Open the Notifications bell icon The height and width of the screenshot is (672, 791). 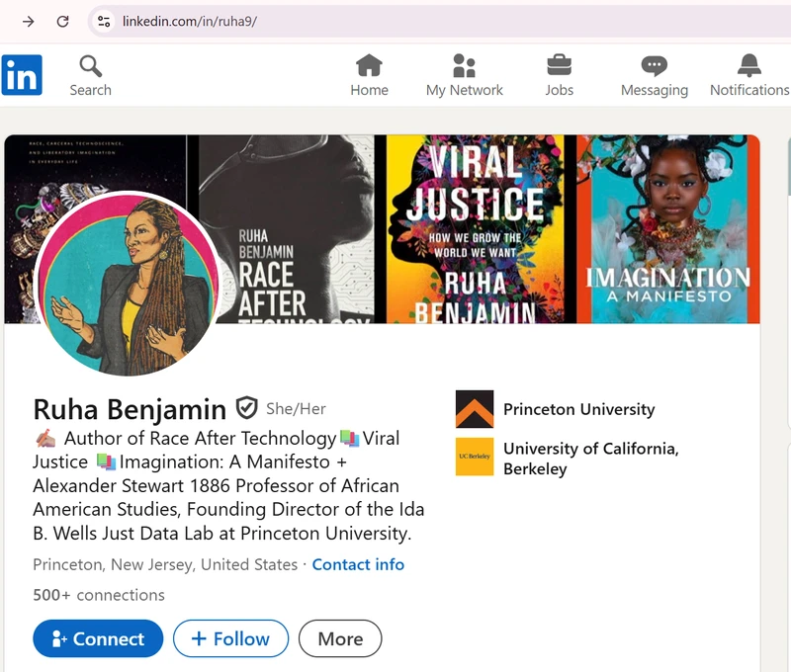pos(749,65)
